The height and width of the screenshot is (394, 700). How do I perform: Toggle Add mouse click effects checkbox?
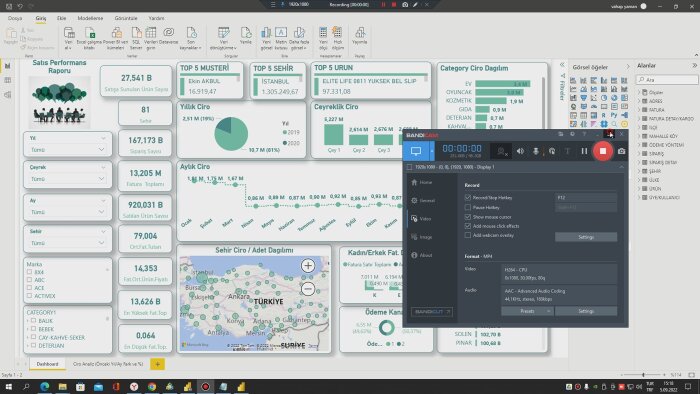[x=468, y=226]
